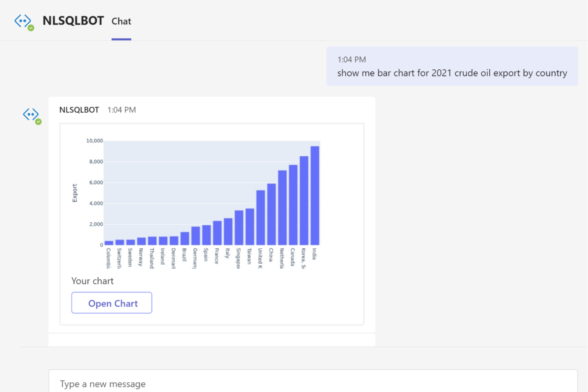This screenshot has height=392, width=588.
Task: Click the green status badge on the header logo
Action: (31, 28)
